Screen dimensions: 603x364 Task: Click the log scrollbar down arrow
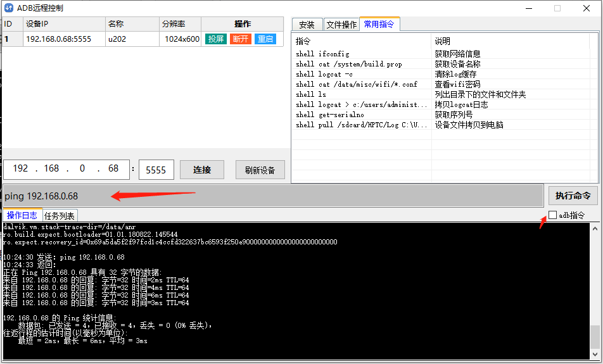pos(595,355)
